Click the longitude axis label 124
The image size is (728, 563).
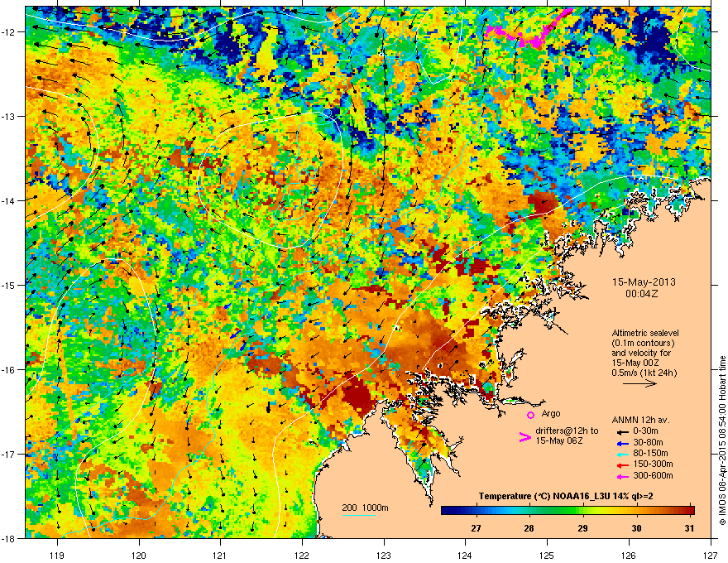pyautogui.click(x=465, y=555)
